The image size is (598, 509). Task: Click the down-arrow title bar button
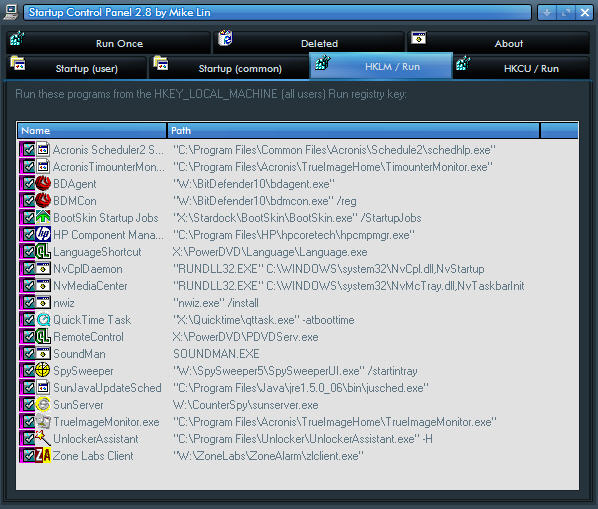(x=547, y=13)
